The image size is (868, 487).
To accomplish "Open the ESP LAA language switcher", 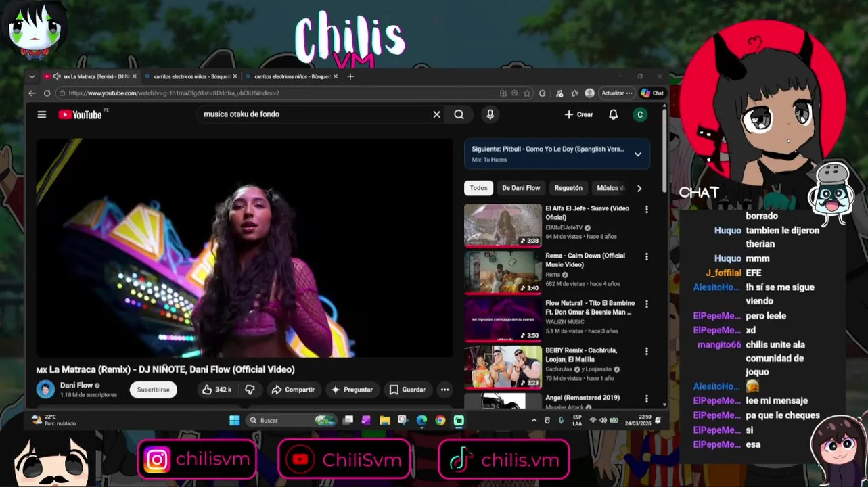I will (577, 420).
